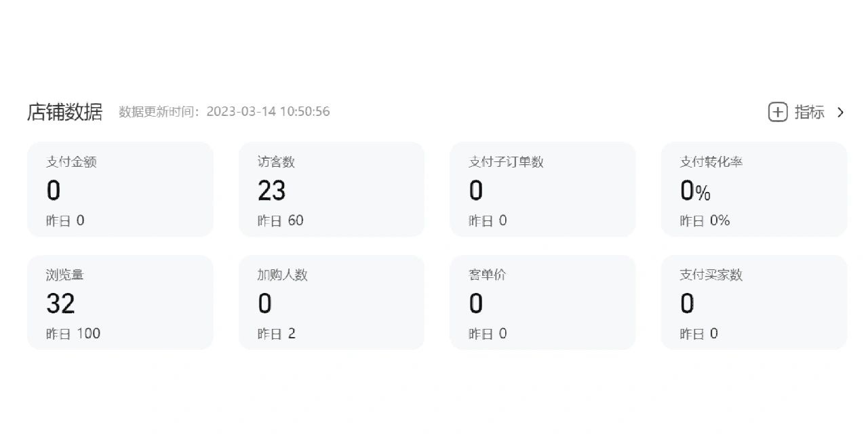Open the 指标 metrics selector
The width and height of the screenshot is (868, 434).
(809, 112)
